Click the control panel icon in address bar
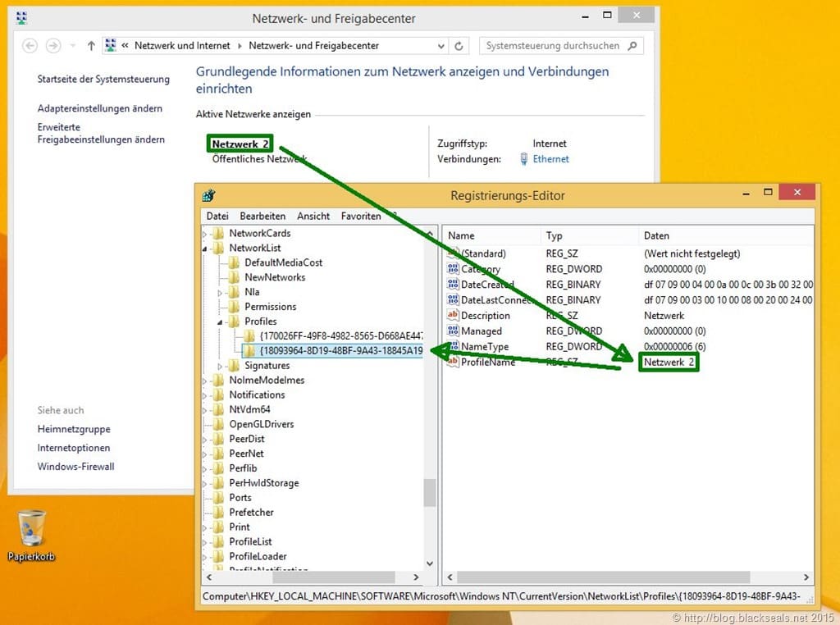Screen dimensions: 840x625 tap(111, 46)
